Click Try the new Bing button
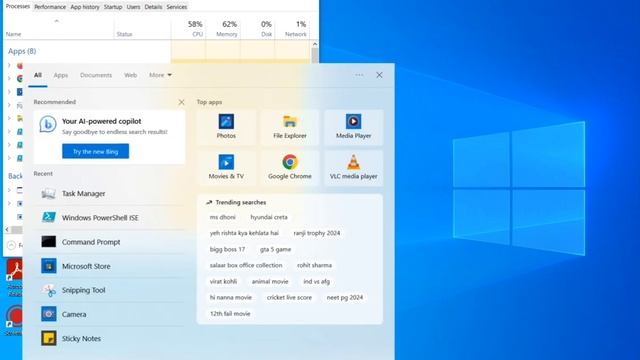 coord(96,151)
